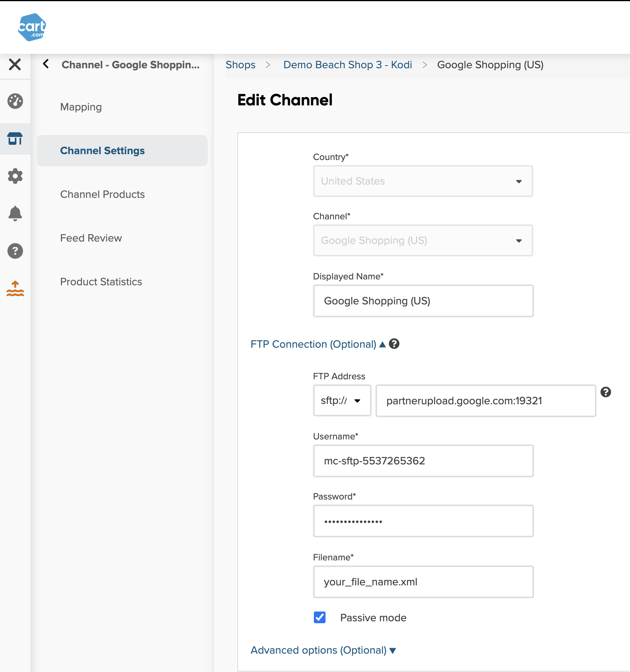
Task: Click the FTP Address label
Action: (x=339, y=376)
